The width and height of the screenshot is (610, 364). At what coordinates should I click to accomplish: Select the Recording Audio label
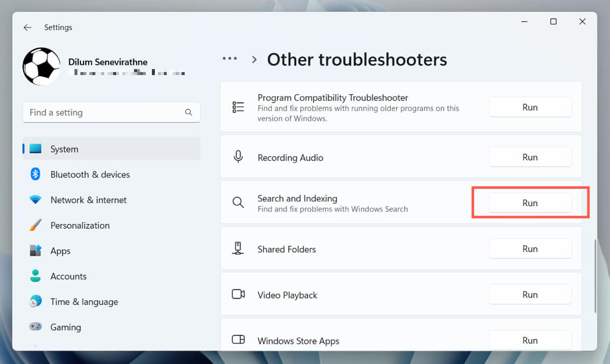tap(290, 157)
